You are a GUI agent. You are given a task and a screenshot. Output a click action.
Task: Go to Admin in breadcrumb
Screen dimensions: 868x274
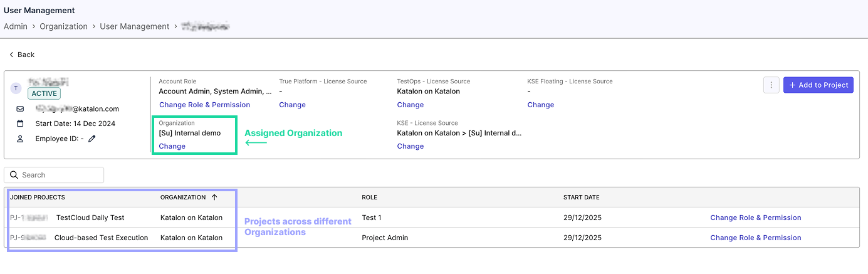[x=16, y=26]
